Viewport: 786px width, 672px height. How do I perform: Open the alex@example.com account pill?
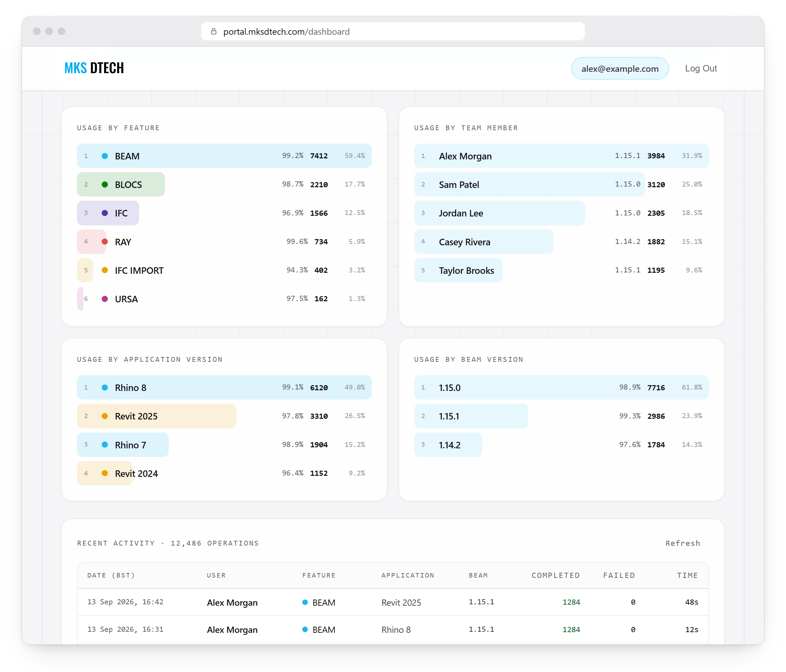coord(619,69)
